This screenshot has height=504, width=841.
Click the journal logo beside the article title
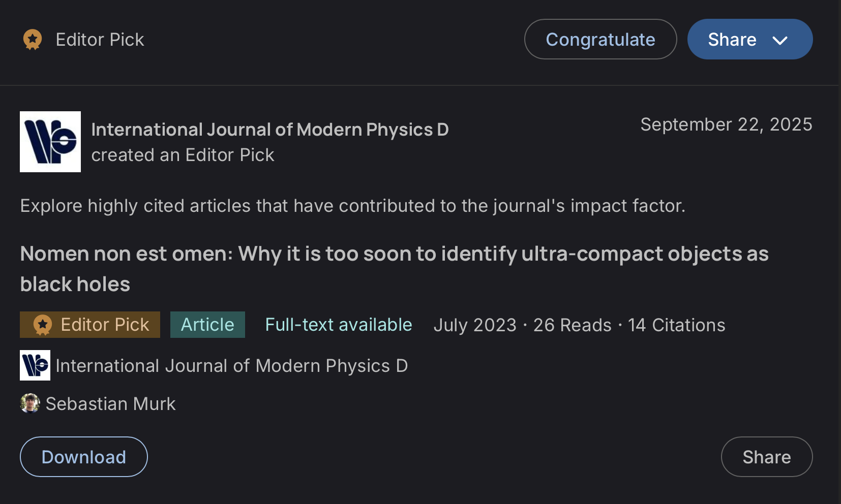pyautogui.click(x=34, y=365)
